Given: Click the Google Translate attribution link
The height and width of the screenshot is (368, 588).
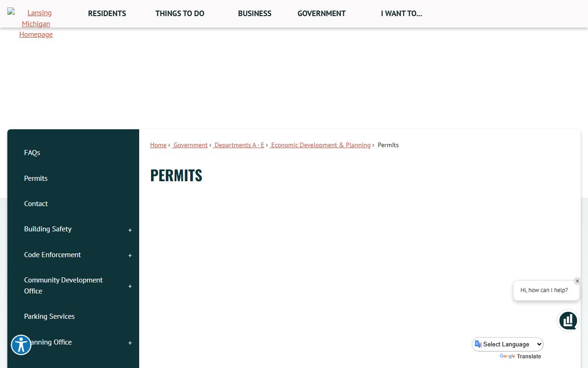Looking at the screenshot, I should [x=520, y=356].
